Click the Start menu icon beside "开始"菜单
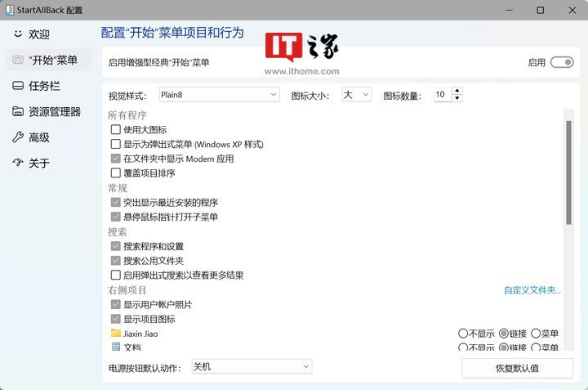 (18, 60)
